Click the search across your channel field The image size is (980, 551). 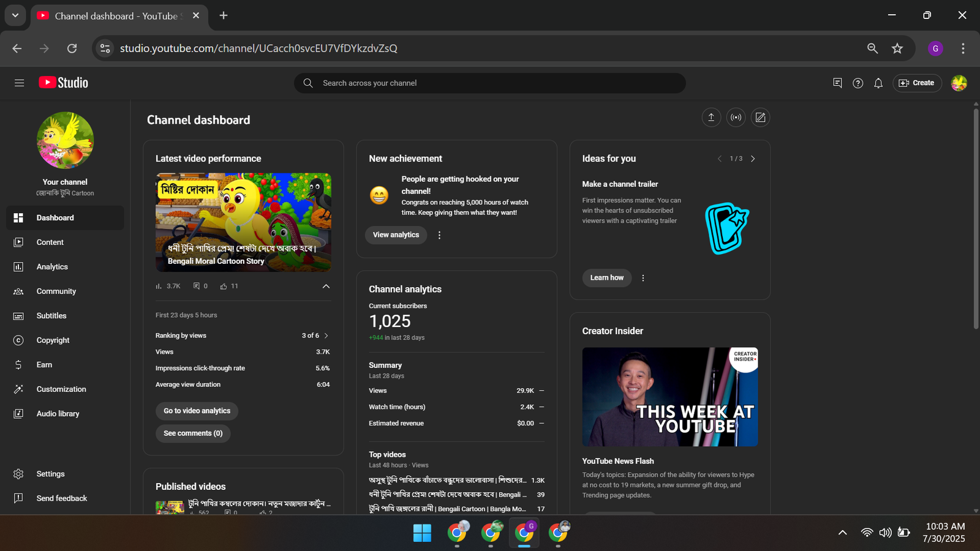tap(490, 83)
